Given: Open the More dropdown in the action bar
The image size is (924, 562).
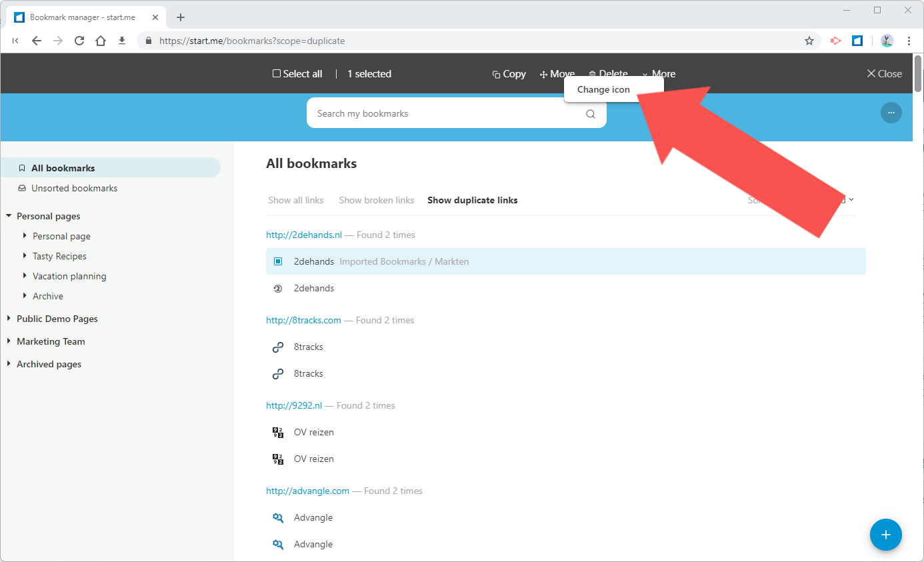Looking at the screenshot, I should 659,74.
